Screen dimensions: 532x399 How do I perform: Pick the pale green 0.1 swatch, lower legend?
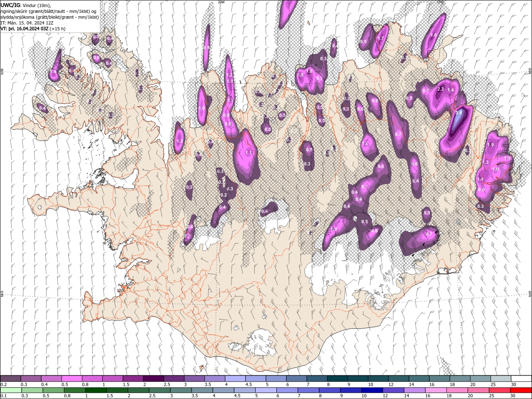[10, 390]
